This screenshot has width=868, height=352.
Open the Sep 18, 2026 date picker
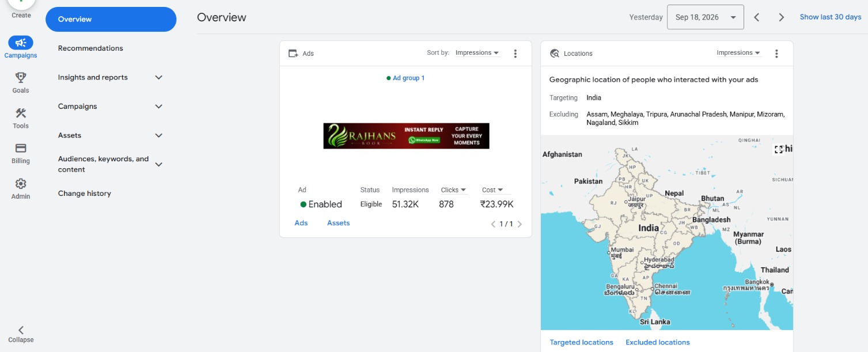pyautogui.click(x=706, y=17)
